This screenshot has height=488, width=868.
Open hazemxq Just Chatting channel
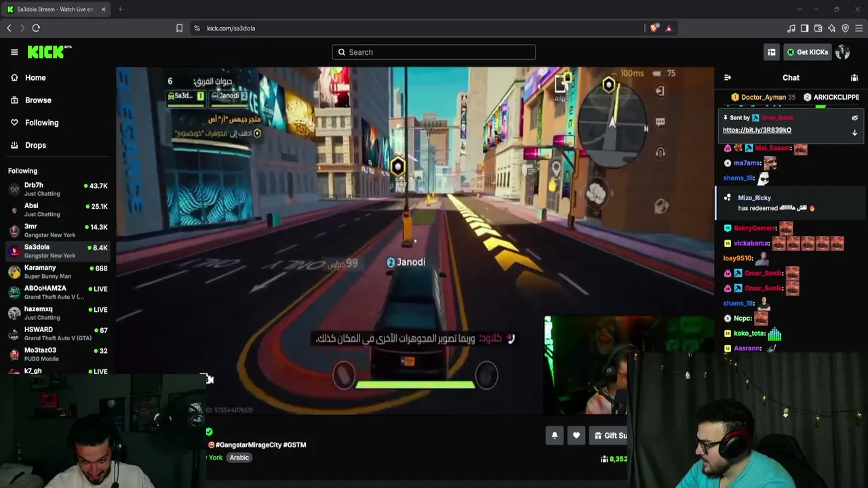pos(58,313)
